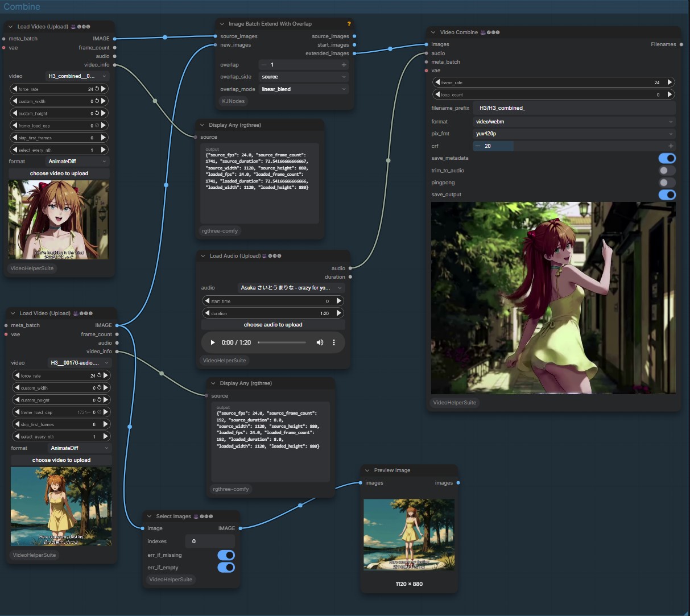690x616 pixels.
Task: Open the video dropdown showing H3_combined__0
Action: (x=77, y=76)
